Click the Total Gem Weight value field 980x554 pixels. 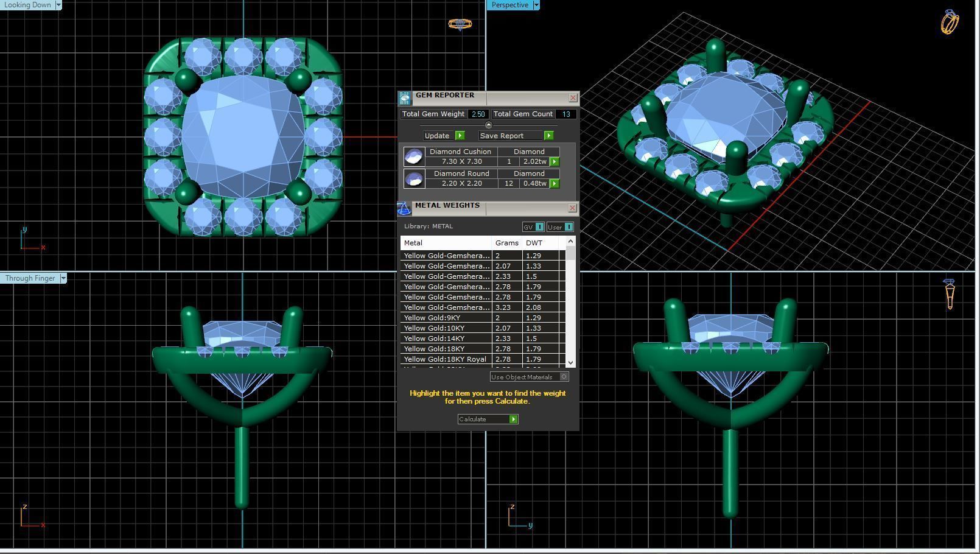(478, 114)
